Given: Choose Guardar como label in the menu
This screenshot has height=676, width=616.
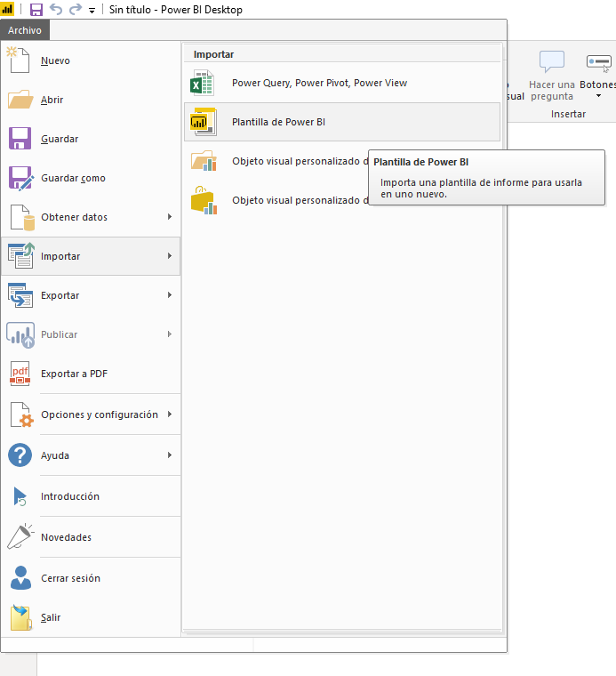Looking at the screenshot, I should [x=73, y=178].
